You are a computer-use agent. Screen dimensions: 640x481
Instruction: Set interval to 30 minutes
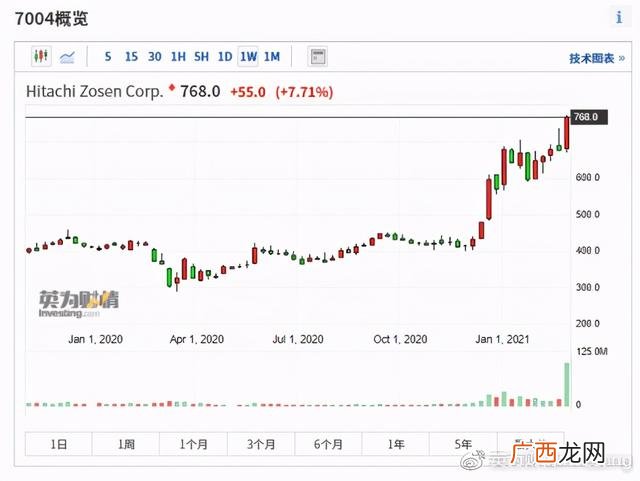coord(154,56)
